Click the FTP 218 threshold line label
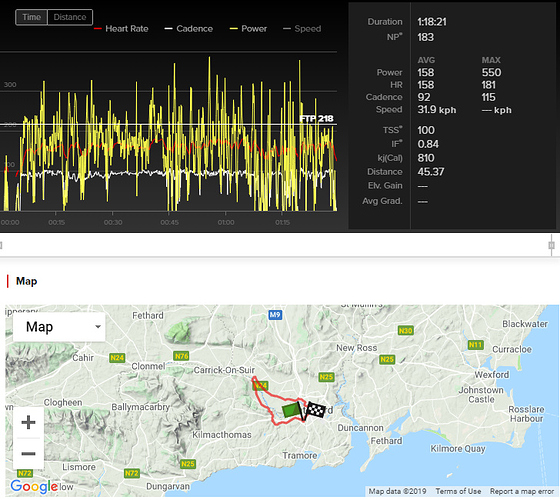 (316, 119)
